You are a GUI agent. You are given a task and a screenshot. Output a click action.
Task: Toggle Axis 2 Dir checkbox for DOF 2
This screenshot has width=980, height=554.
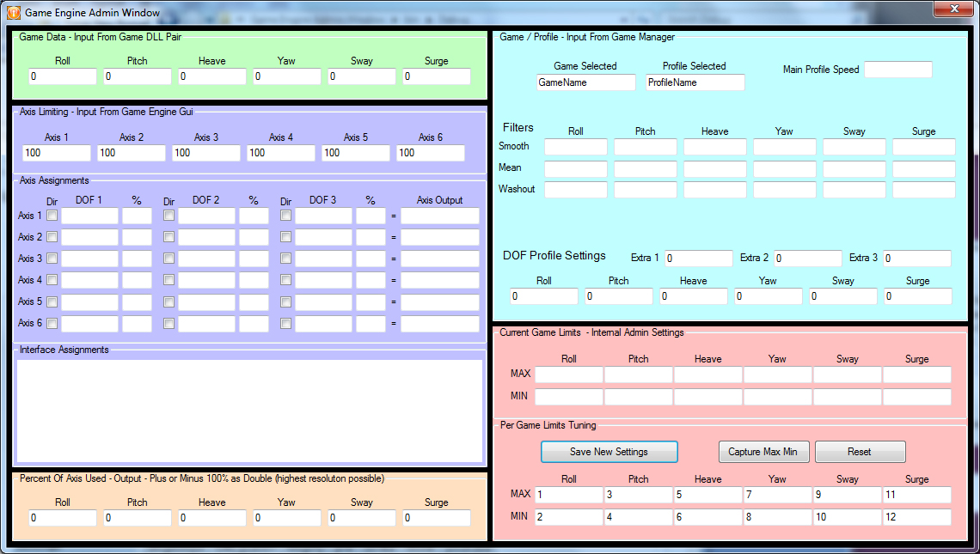coord(168,237)
